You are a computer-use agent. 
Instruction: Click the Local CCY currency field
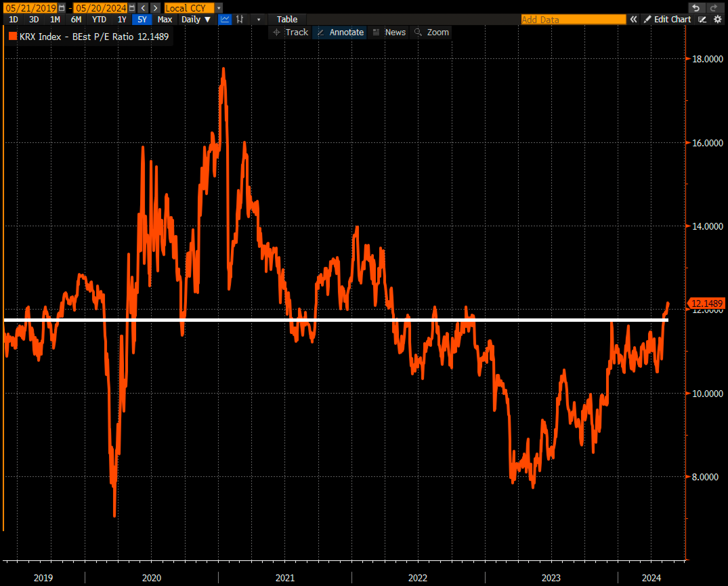point(189,8)
